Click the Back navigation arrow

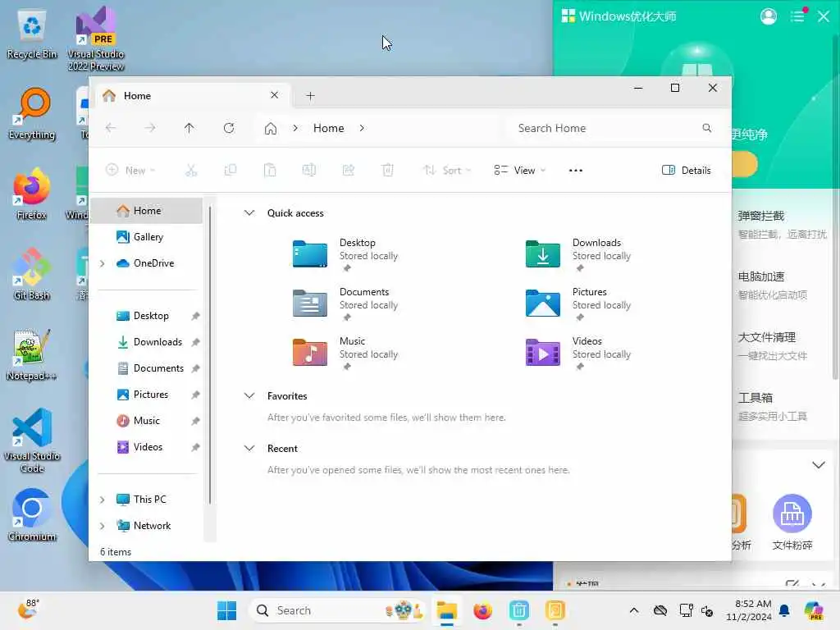pos(111,128)
